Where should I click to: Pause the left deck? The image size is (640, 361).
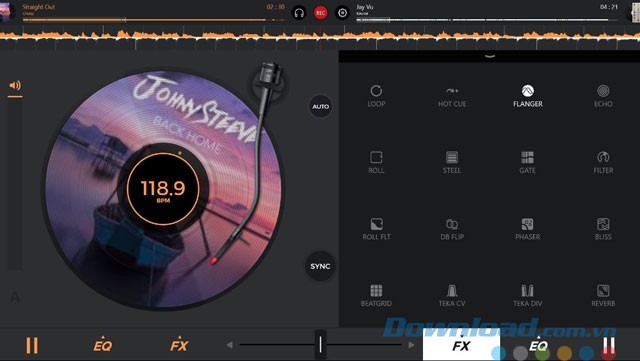tap(32, 345)
